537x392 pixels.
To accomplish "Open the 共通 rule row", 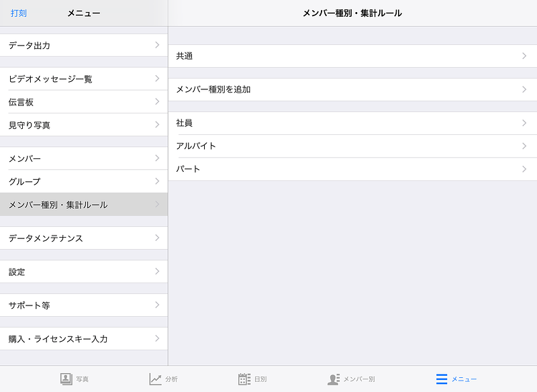I will (352, 56).
